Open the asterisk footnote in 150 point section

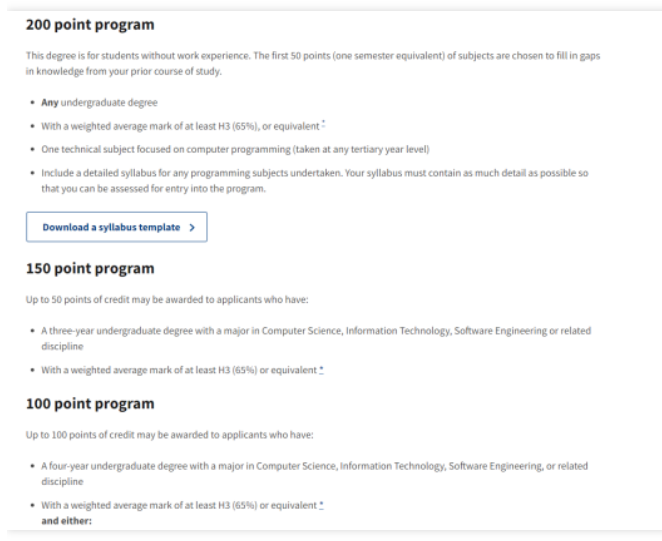click(x=321, y=370)
